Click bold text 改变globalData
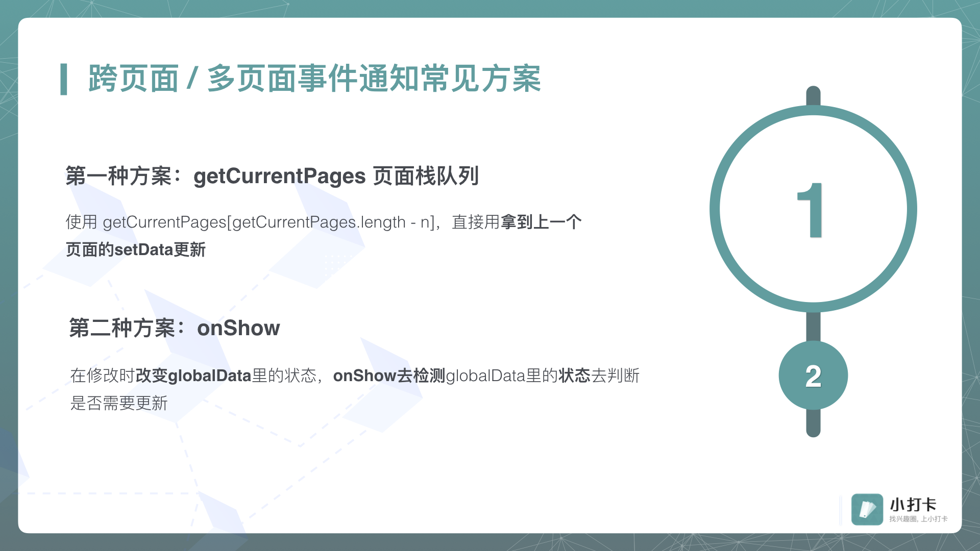Image resolution: width=980 pixels, height=551 pixels. pyautogui.click(x=193, y=376)
